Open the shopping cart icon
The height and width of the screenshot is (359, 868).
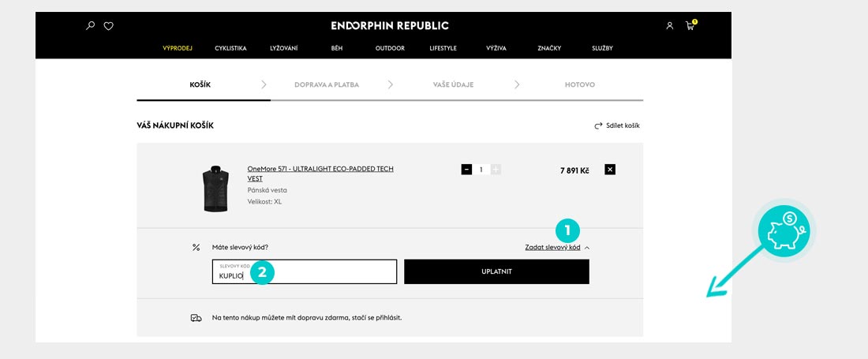tap(690, 26)
